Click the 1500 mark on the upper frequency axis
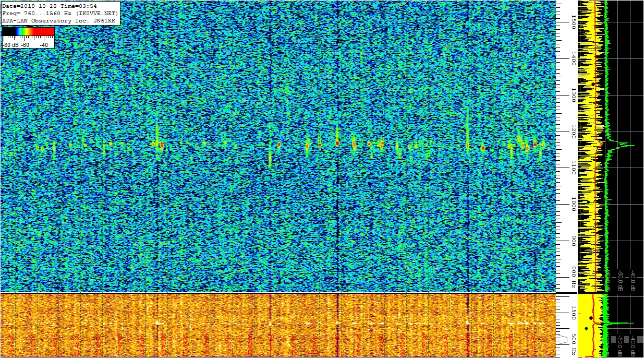The width and height of the screenshot is (644, 358). click(x=574, y=21)
